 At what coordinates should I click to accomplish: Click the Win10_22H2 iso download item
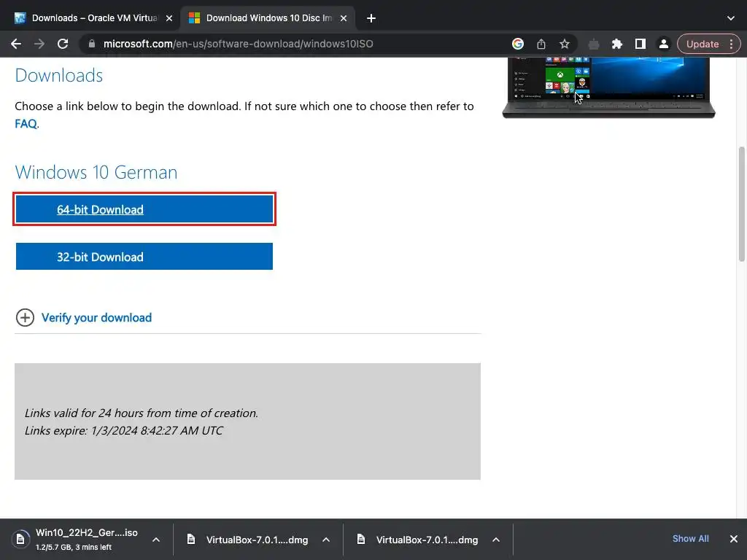(x=86, y=539)
